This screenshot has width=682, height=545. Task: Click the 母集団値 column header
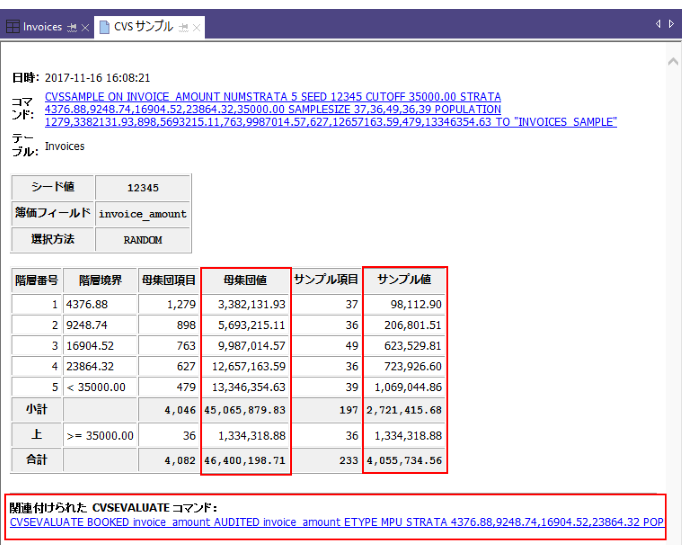point(246,280)
